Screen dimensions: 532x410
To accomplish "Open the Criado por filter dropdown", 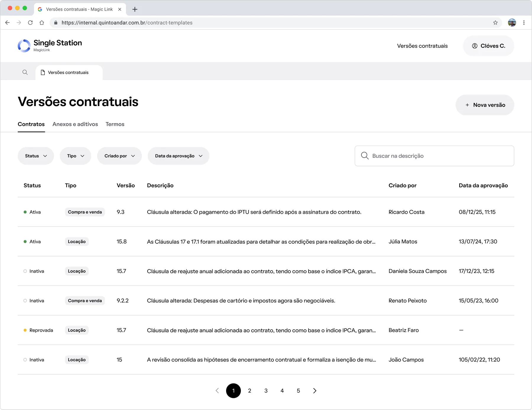I will [119, 156].
